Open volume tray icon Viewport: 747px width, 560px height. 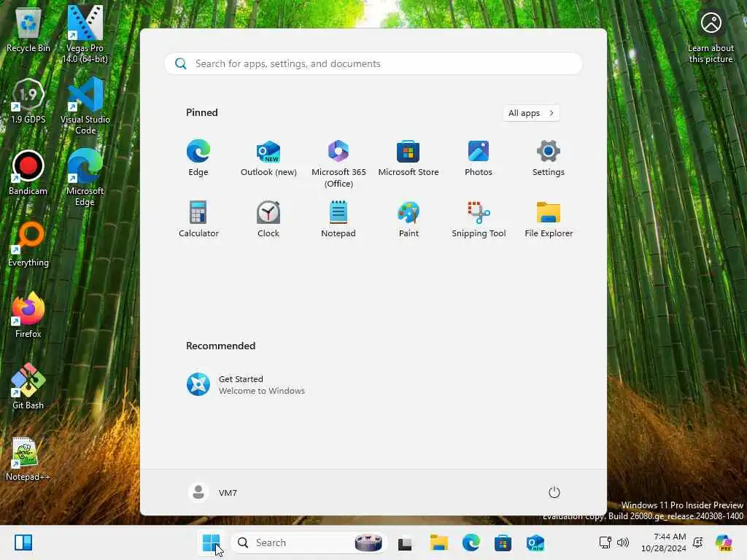pos(623,542)
